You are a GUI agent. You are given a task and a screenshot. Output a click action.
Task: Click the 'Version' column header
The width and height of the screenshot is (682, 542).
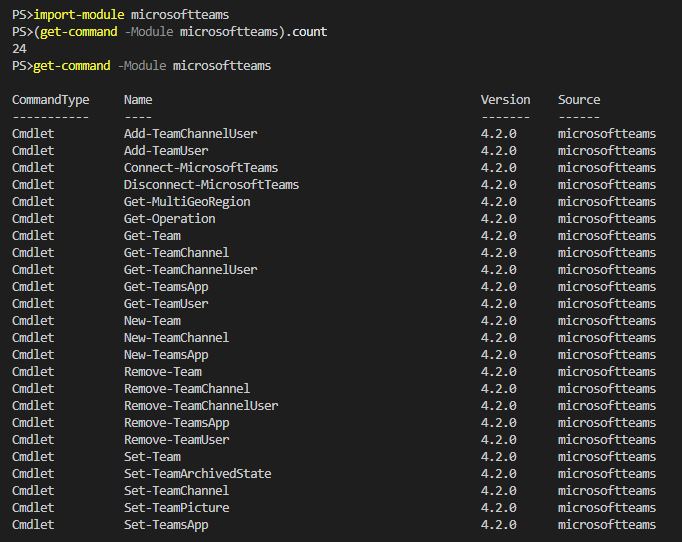point(505,100)
